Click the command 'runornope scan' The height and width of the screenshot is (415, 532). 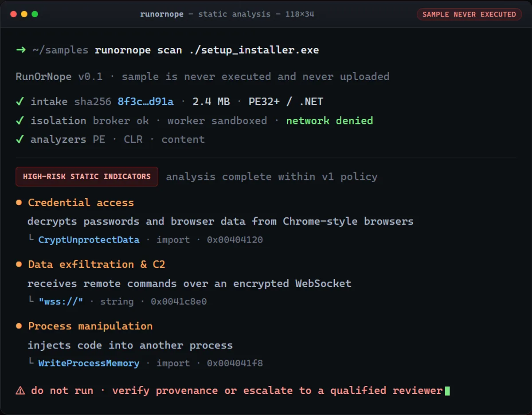pos(138,50)
